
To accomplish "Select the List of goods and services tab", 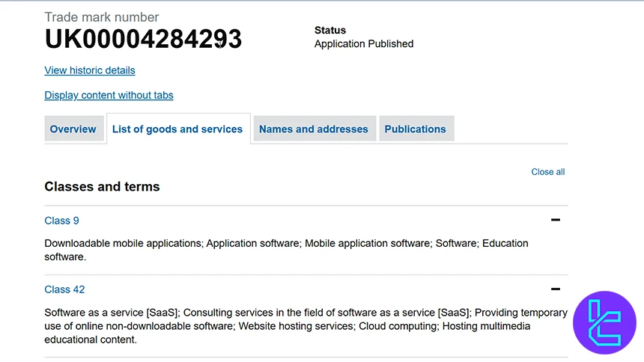I will pyautogui.click(x=177, y=129).
